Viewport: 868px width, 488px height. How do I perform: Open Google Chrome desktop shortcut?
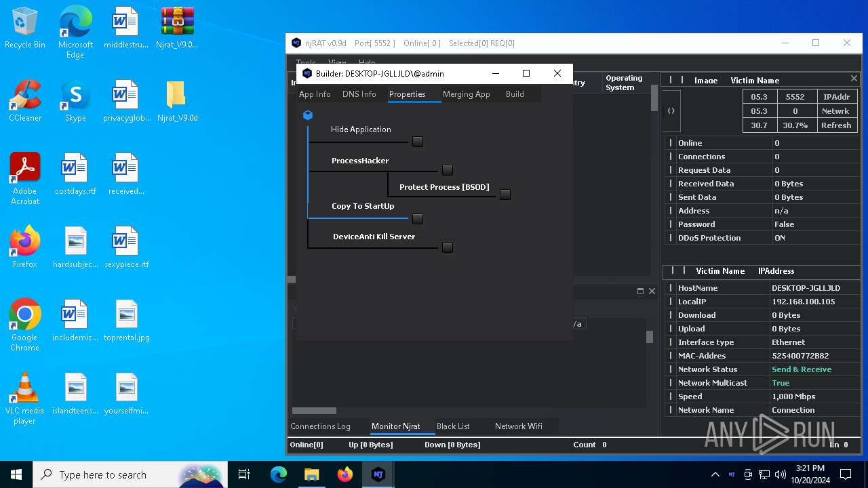tap(25, 325)
